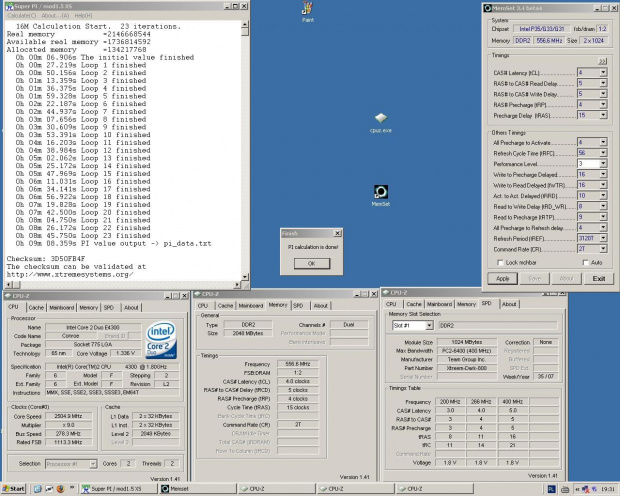620x496 pixels.
Task: Open RAS# to CAS# Read Delay dropdown
Action: pos(603,83)
